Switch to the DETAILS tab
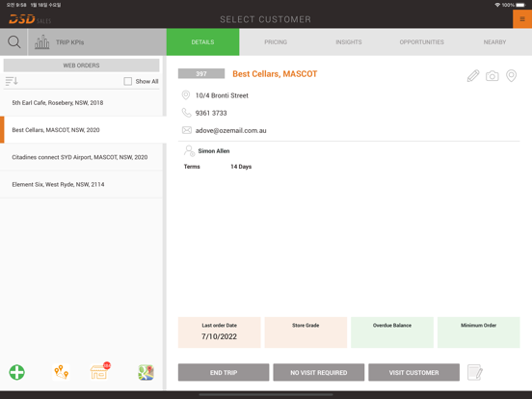 202,42
